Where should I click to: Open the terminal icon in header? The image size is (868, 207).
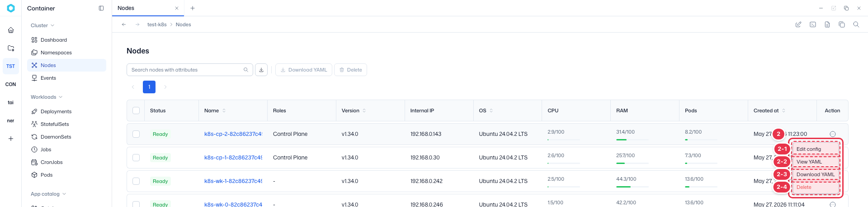tap(813, 24)
